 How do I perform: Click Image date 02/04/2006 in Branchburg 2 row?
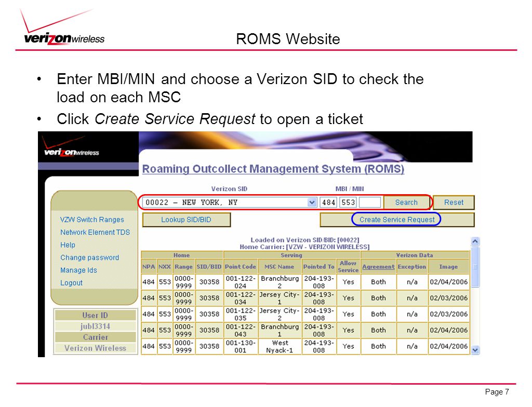[448, 282]
